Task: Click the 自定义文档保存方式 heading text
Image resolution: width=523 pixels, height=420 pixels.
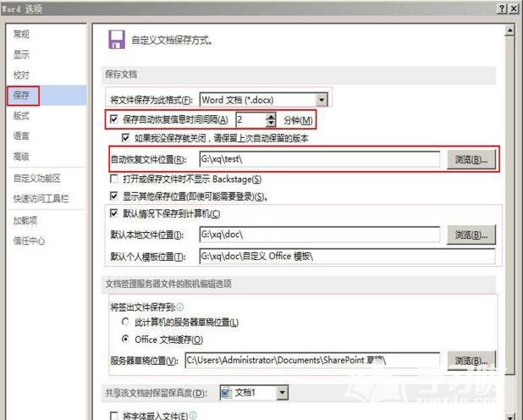Action: click(172, 41)
